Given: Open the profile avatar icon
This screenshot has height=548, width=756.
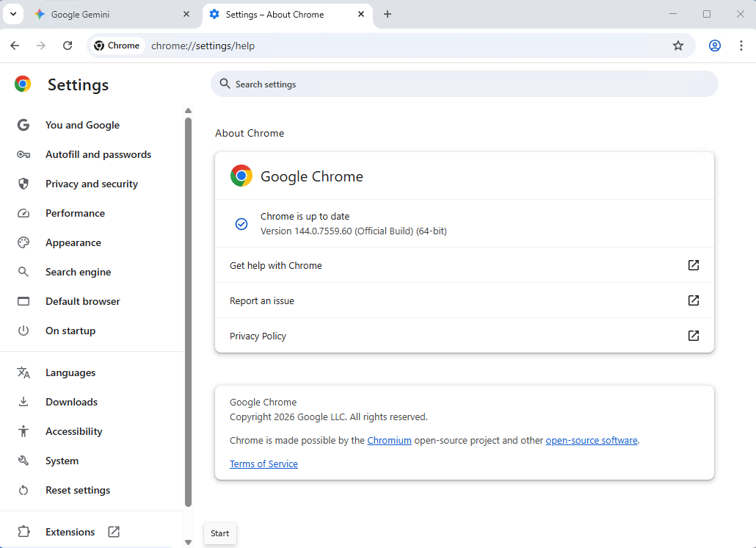Looking at the screenshot, I should click(x=714, y=46).
